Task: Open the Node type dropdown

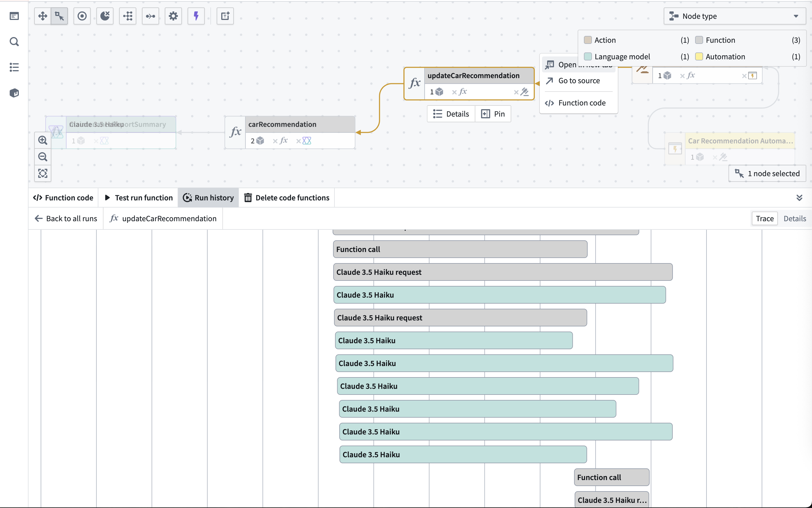Action: click(x=734, y=16)
